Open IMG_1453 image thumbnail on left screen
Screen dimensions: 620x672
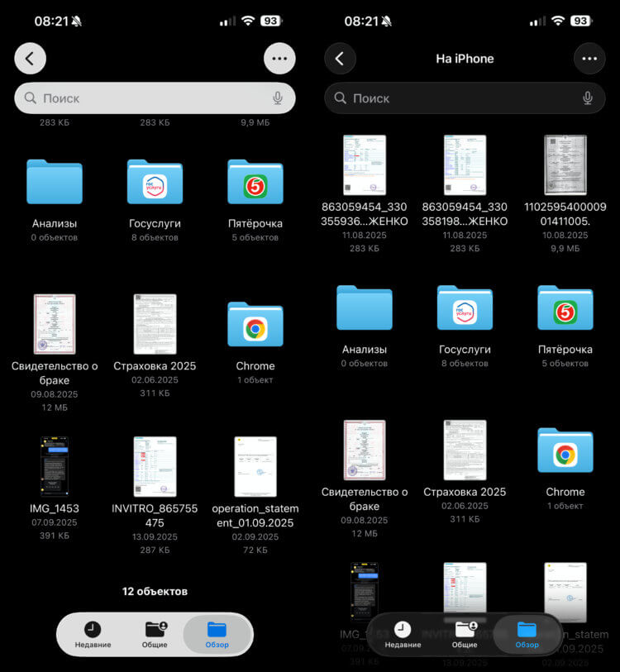click(55, 466)
